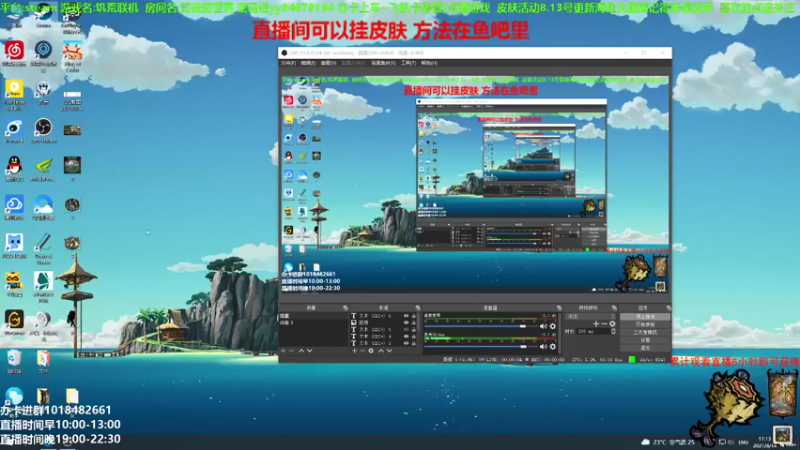Select the 图像 source row
This screenshot has height=450, width=800.
click(x=381, y=322)
